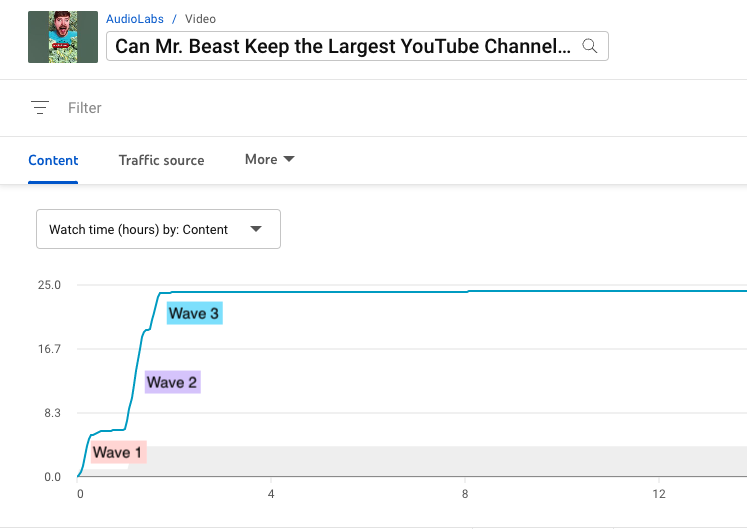Switch to the Traffic source tab
The image size is (747, 529).
(x=162, y=160)
